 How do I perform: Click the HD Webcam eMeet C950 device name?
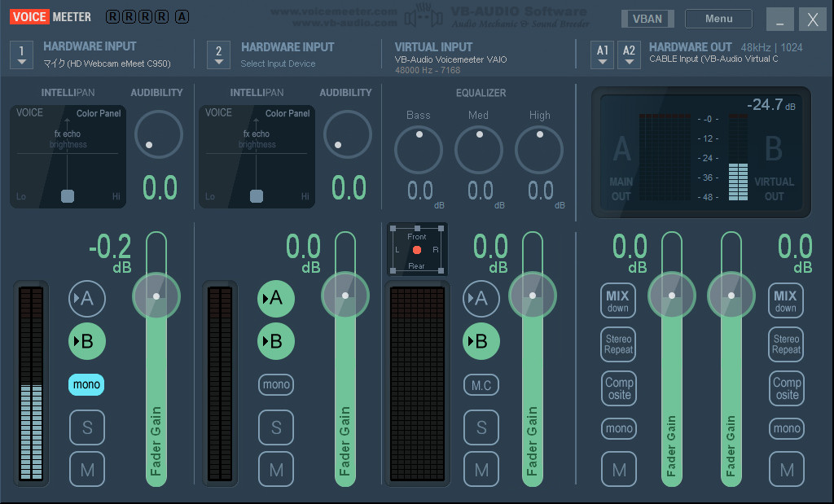click(107, 64)
